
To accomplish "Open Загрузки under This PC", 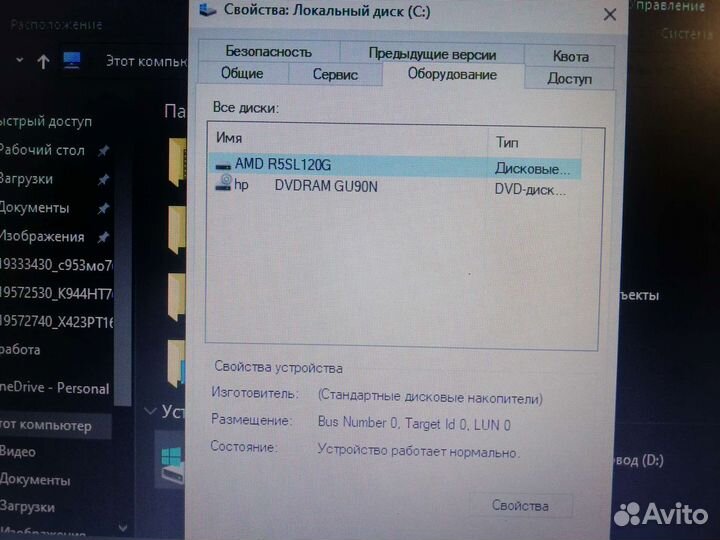I will tap(28, 506).
